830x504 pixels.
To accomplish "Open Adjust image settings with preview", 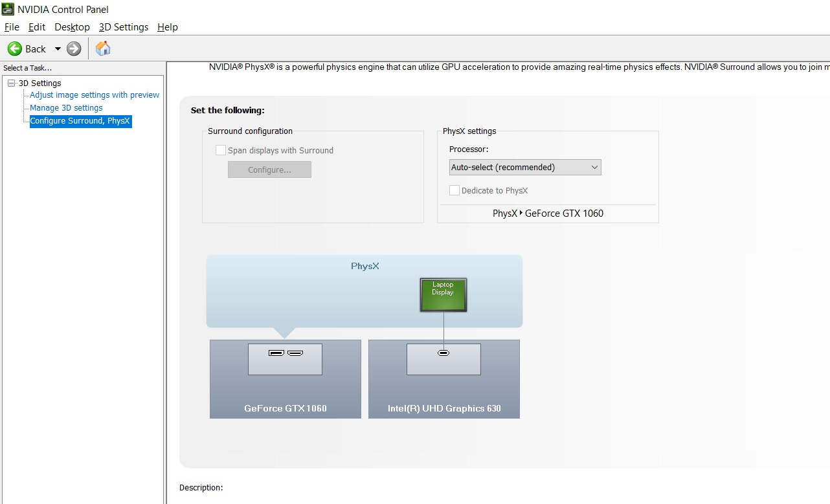I will coord(95,95).
